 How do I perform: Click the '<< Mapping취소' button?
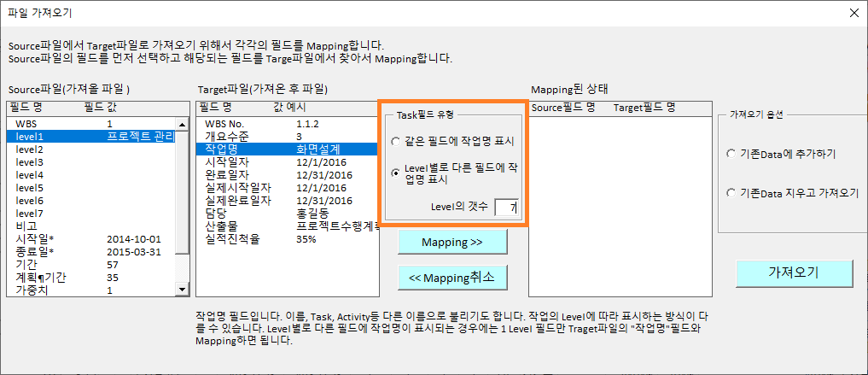click(452, 277)
